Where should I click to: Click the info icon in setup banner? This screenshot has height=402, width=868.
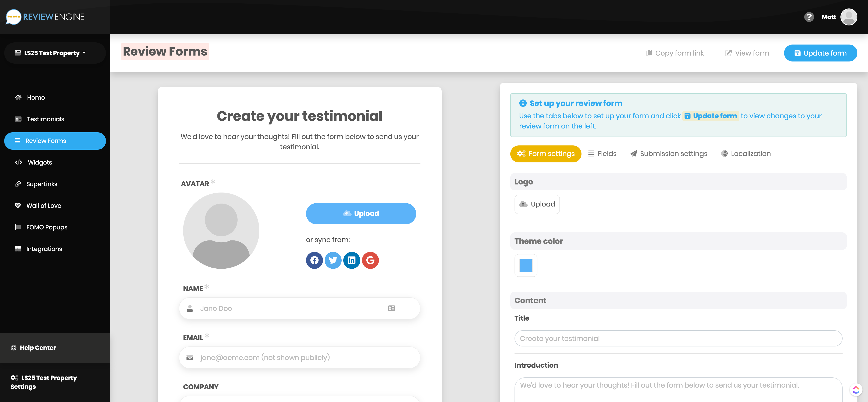[523, 103]
